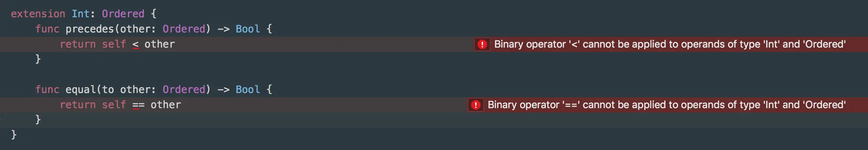This screenshot has width=868, height=150.
Task: Click the 'Int' type on the extension line
Action: pyautogui.click(x=80, y=14)
